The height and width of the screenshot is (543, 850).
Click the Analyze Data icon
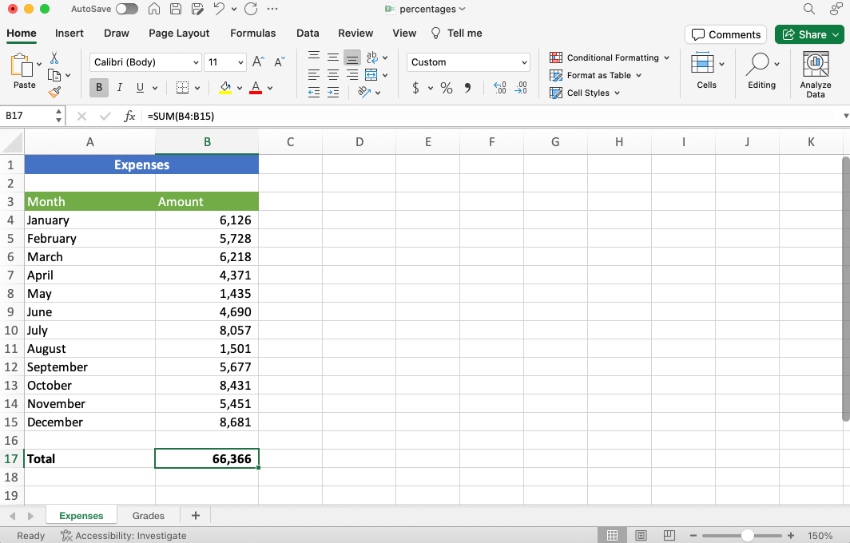[815, 74]
